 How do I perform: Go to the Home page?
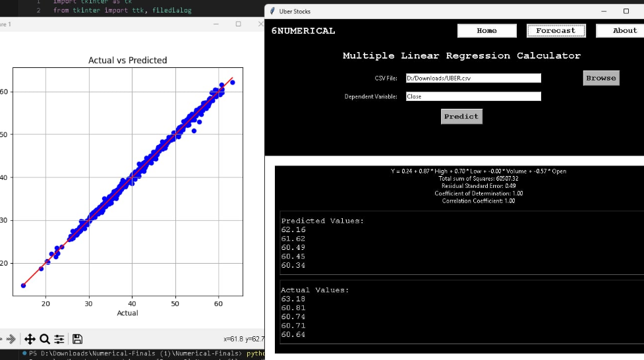point(486,30)
